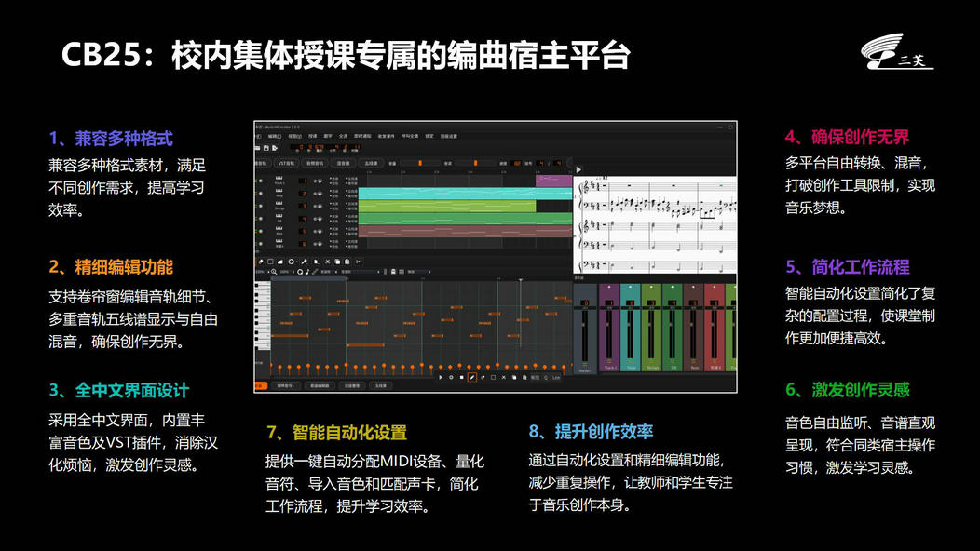Click track 3 Strings keyboard instrument icon
Screen dimensions: 980x551
click(279, 203)
